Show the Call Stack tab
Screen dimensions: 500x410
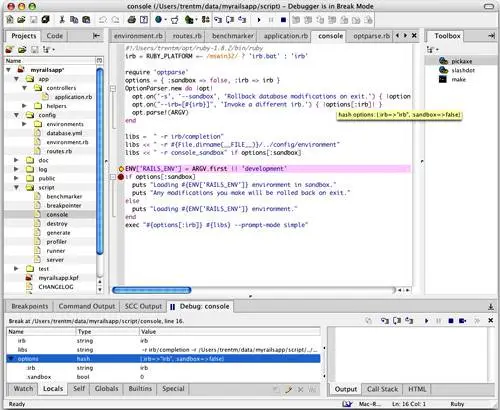[382, 389]
